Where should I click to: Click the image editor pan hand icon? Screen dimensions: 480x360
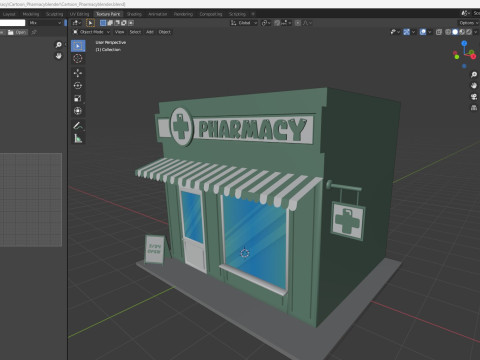click(59, 56)
